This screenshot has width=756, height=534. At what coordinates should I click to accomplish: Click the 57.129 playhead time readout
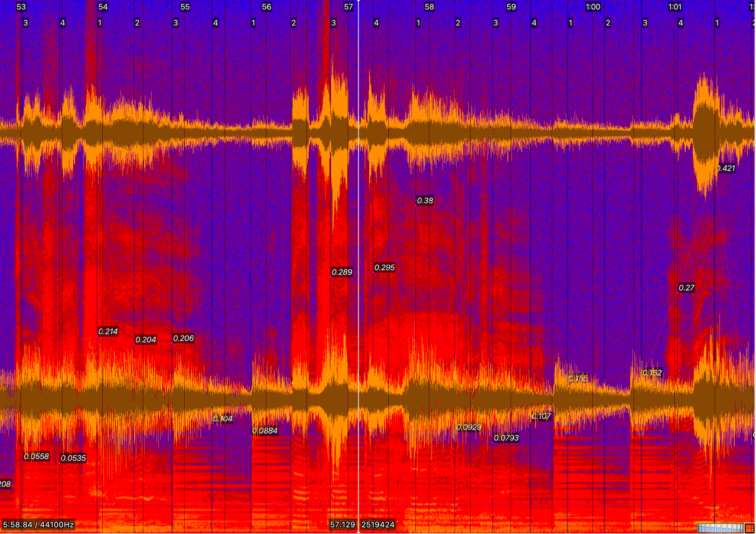343,524
